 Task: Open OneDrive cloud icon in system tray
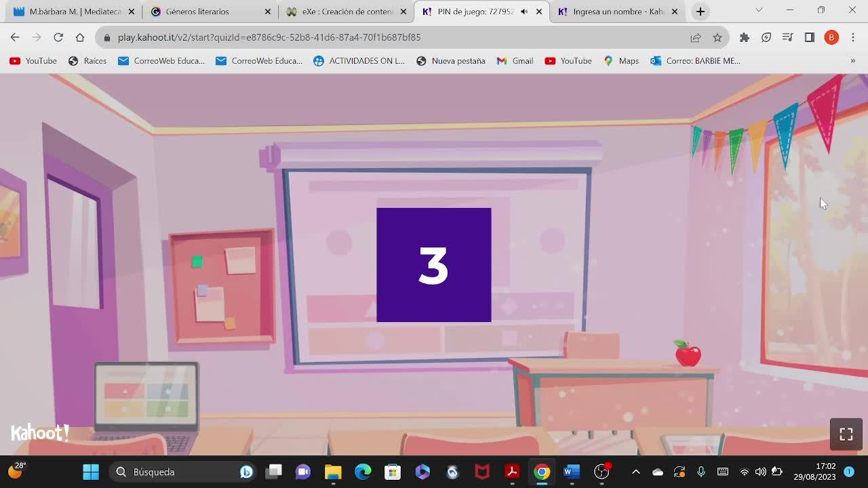(658, 472)
